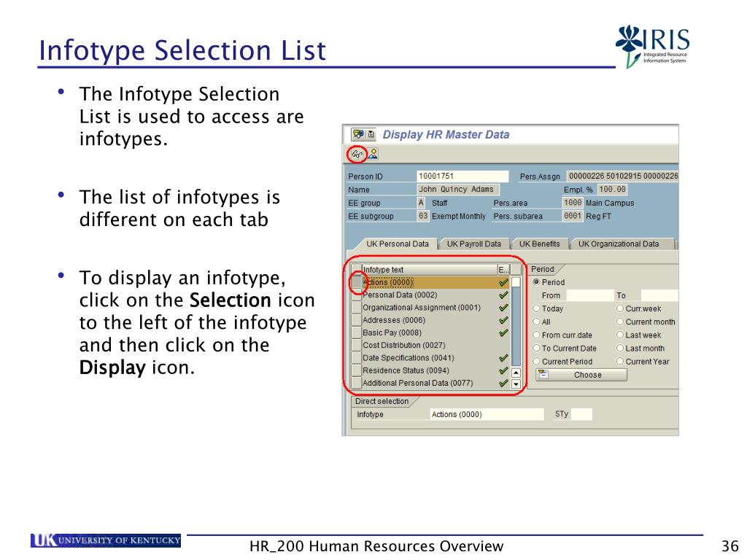Select the Period radio button
The image size is (747, 560).
536,282
